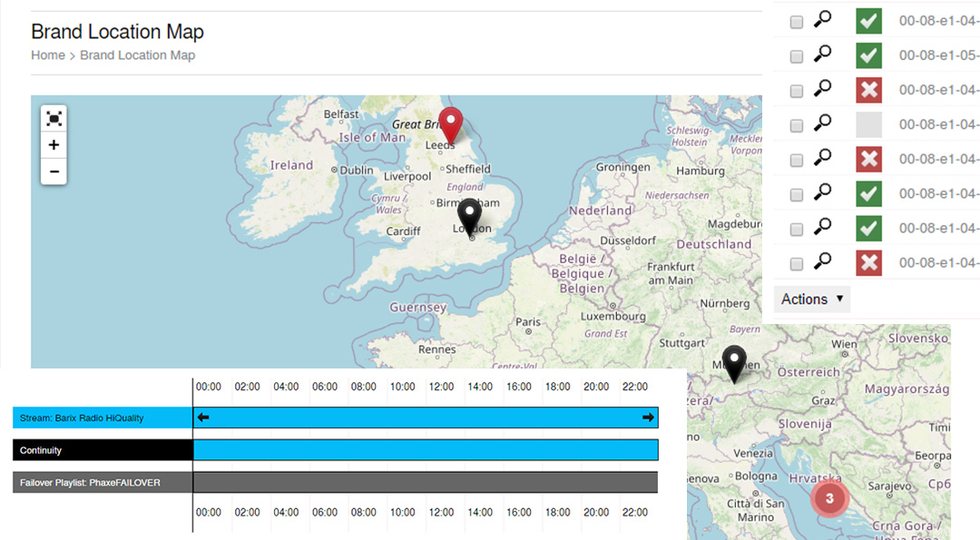Viewport: 980px width, 540px height.
Task: Zoom in on the map
Action: pos(54,145)
